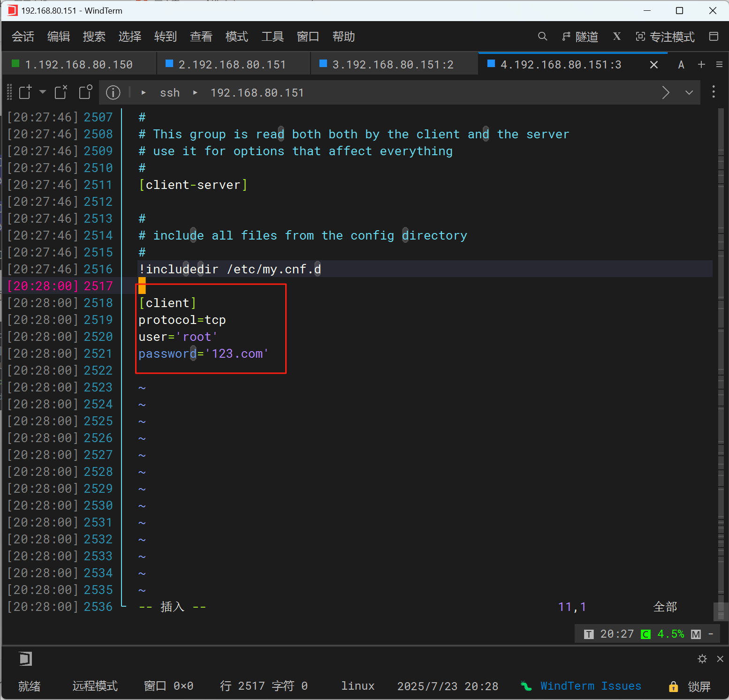Viewport: 729px width, 700px height.
Task: Open bottom panel settings gear
Action: tap(702, 659)
